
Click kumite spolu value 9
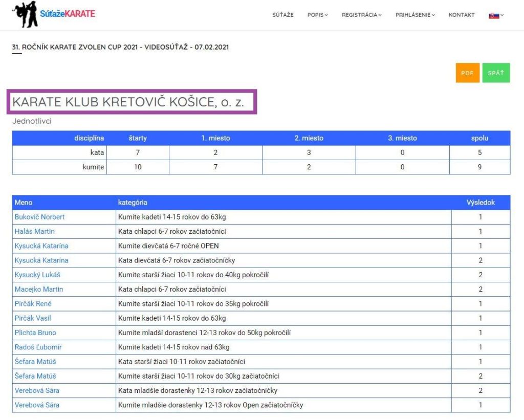point(479,167)
